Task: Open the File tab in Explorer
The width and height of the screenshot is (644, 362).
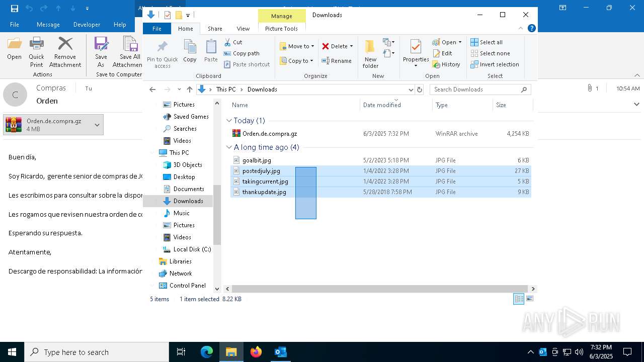Action: (x=157, y=29)
